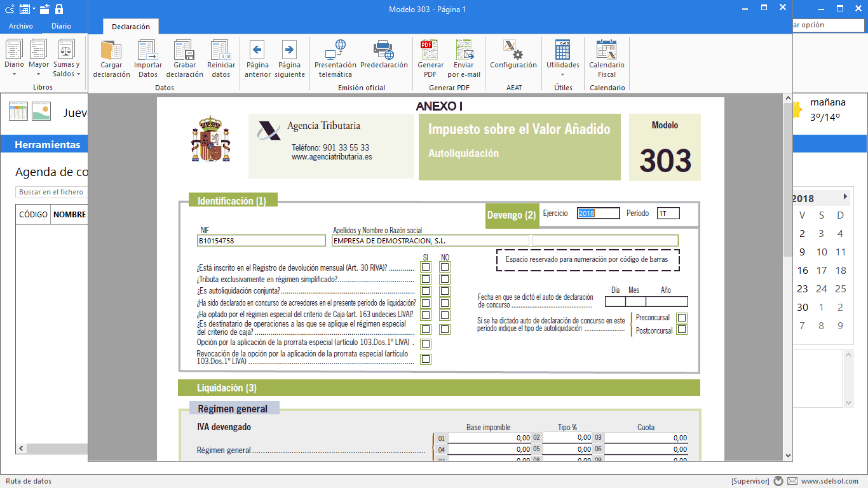The image size is (868, 488).
Task: Open Predeclaración printer icon
Action: point(384,50)
